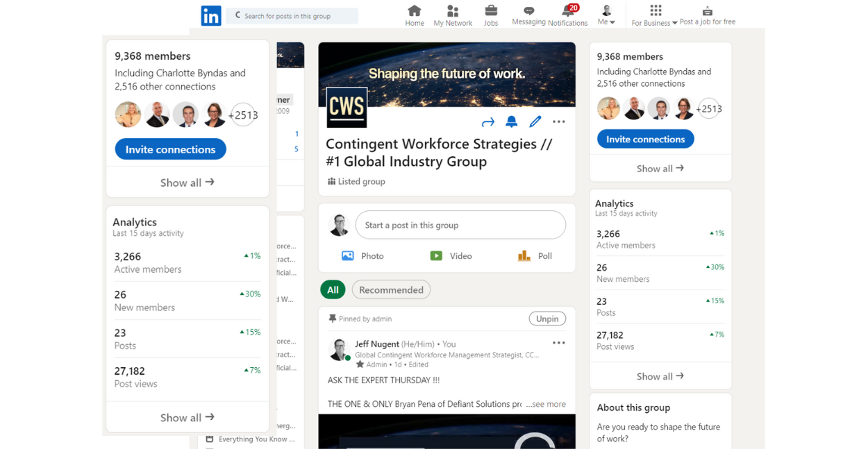Open the 23 Posts stat in the right sidebar
868x465 pixels.
(x=660, y=307)
